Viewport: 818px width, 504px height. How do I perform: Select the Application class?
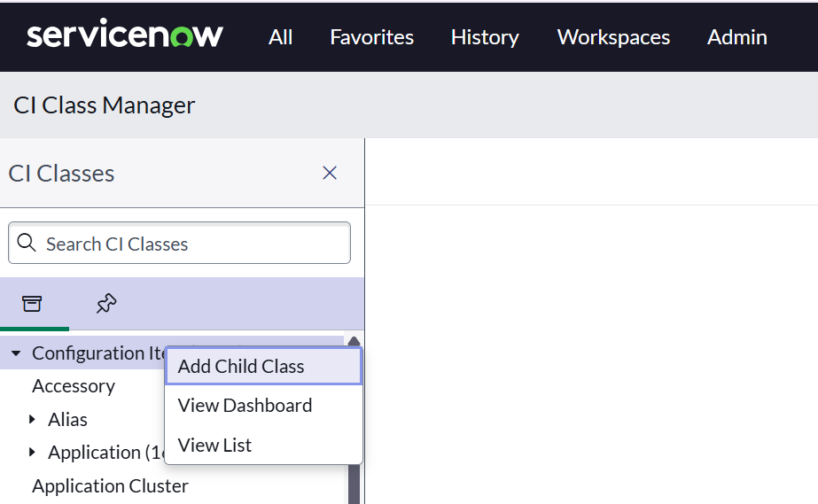tap(106, 453)
